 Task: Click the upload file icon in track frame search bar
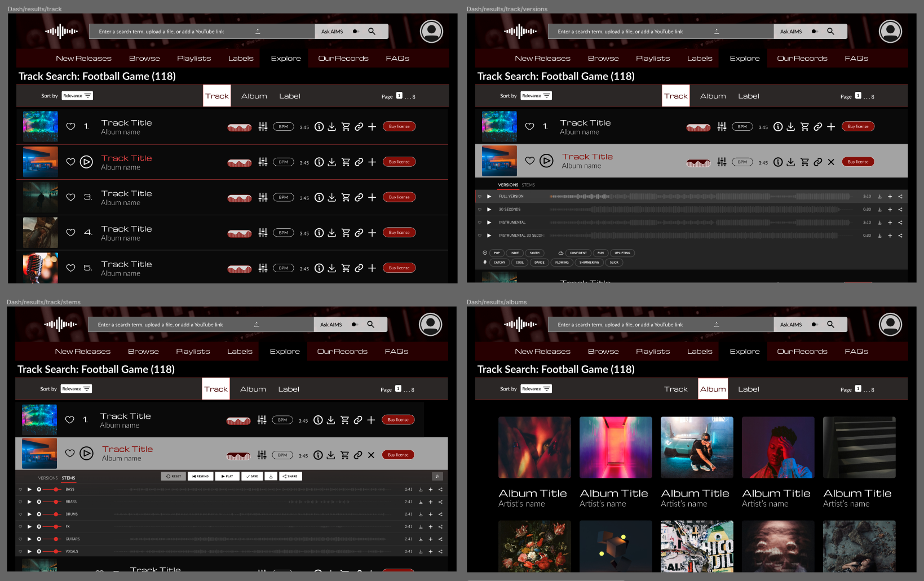(258, 31)
